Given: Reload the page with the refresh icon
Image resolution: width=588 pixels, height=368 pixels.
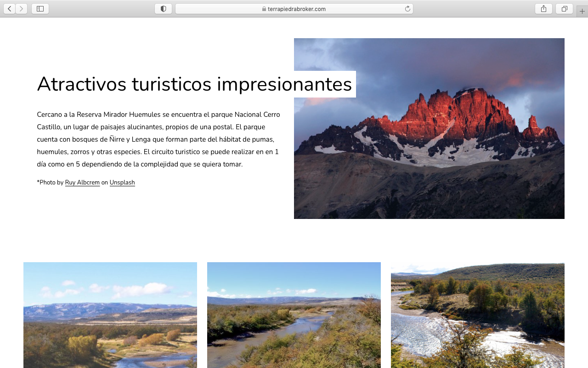Looking at the screenshot, I should coord(407,9).
